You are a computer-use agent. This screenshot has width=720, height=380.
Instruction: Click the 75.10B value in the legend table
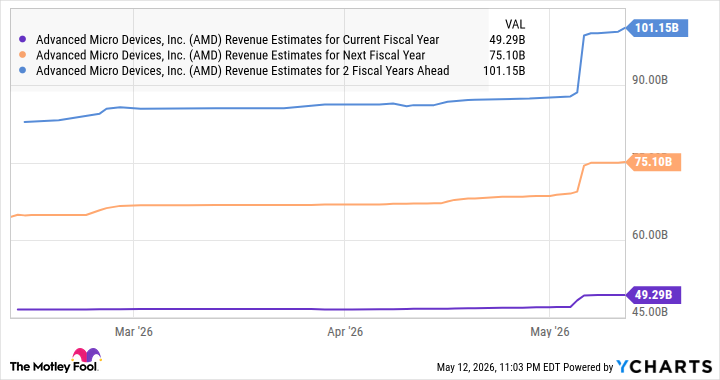point(507,56)
